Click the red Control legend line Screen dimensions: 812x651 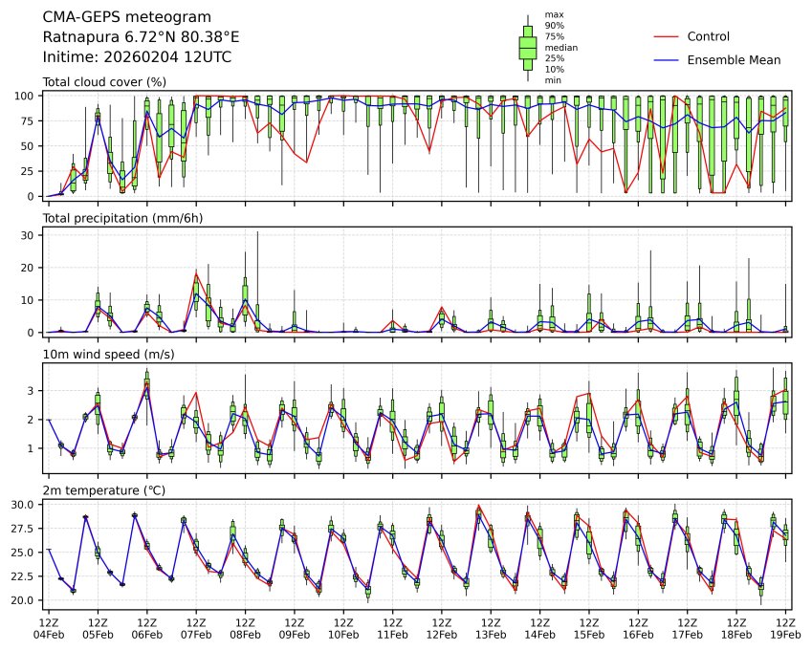click(x=666, y=36)
